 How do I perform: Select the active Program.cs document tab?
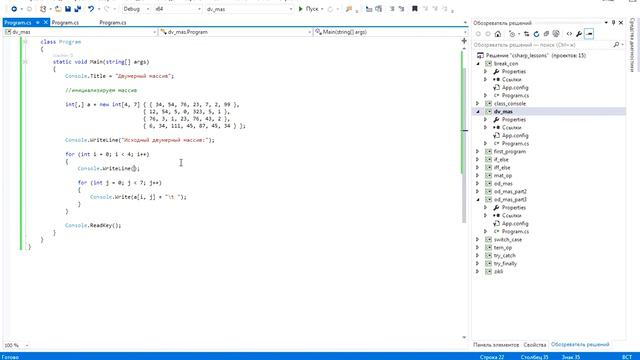pos(18,22)
